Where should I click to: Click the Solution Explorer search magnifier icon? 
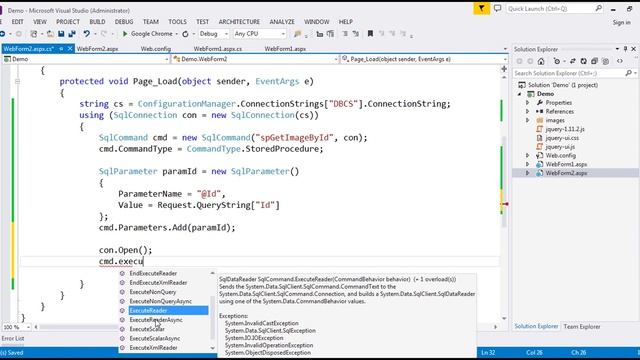coord(628,73)
